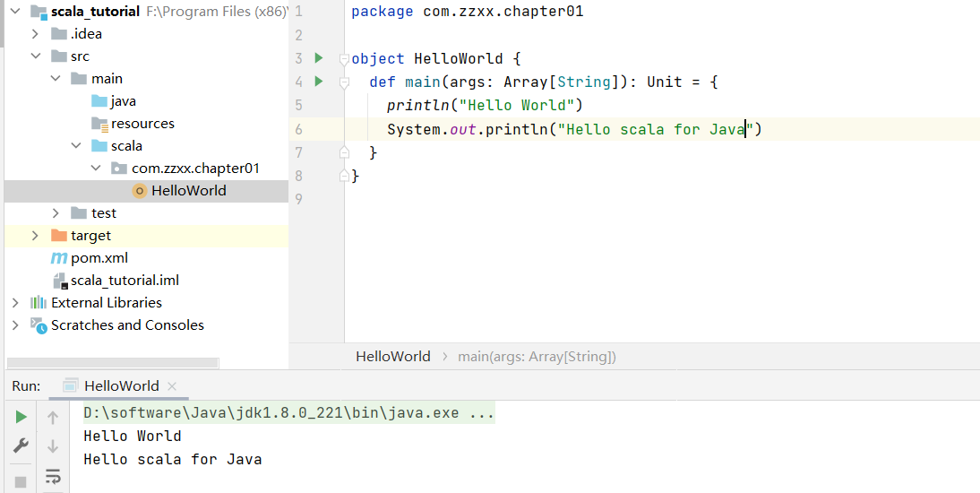Rerun HelloWorld with the green play button

pyautogui.click(x=21, y=417)
